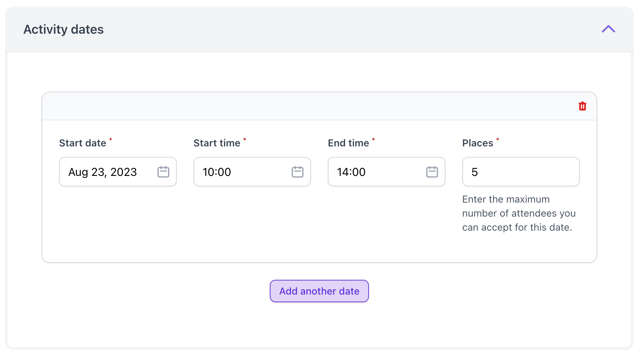The width and height of the screenshot is (644, 363).
Task: Click the red asterisk beside Start date
Action: point(111,140)
